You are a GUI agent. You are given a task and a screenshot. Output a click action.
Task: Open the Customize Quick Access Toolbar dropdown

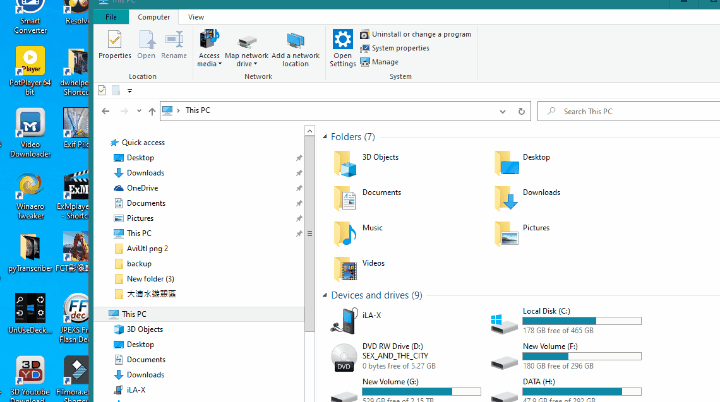click(130, 90)
